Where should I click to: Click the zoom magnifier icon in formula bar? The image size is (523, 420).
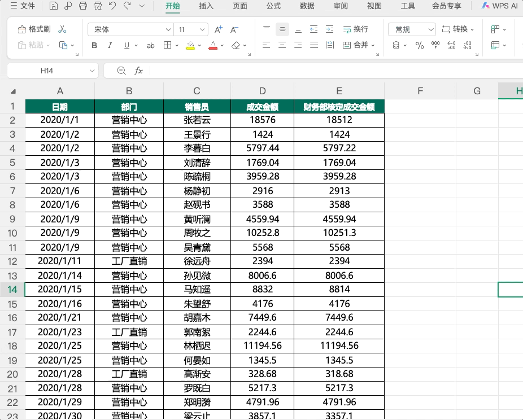tap(121, 71)
